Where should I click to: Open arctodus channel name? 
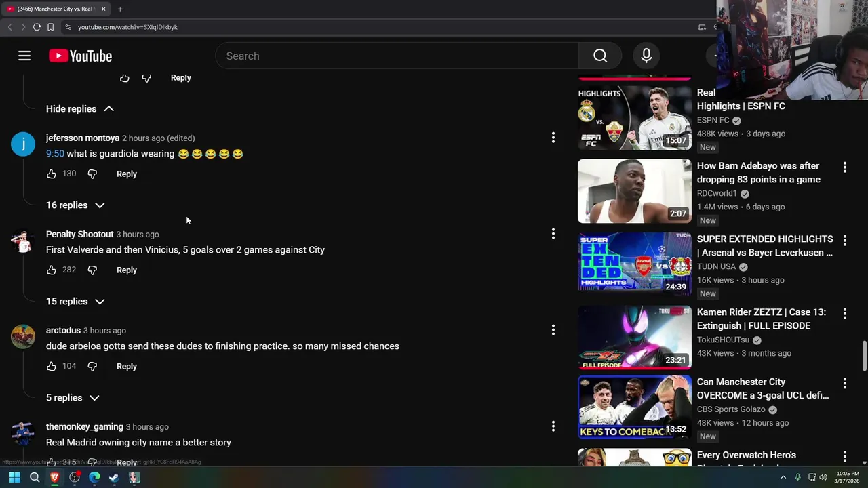(63, 331)
